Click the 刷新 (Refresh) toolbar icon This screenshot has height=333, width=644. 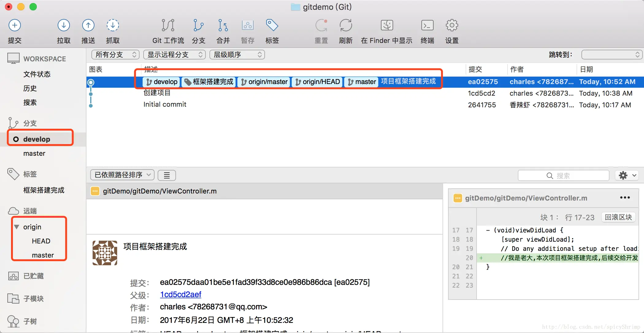(x=346, y=25)
